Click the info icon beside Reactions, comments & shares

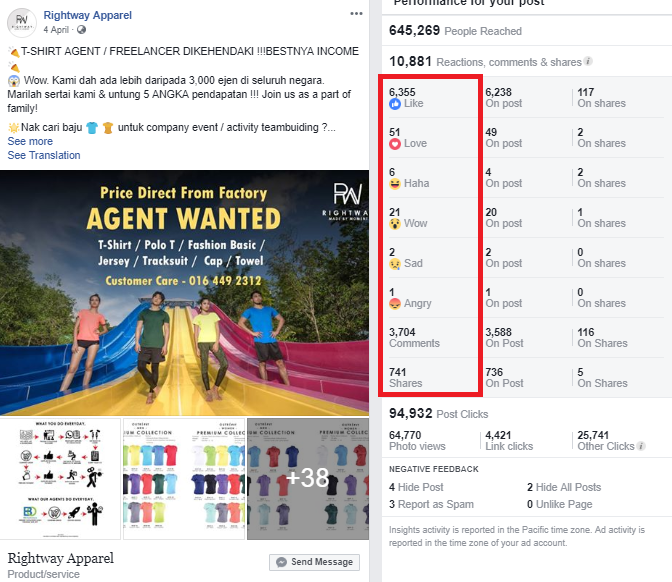(588, 61)
